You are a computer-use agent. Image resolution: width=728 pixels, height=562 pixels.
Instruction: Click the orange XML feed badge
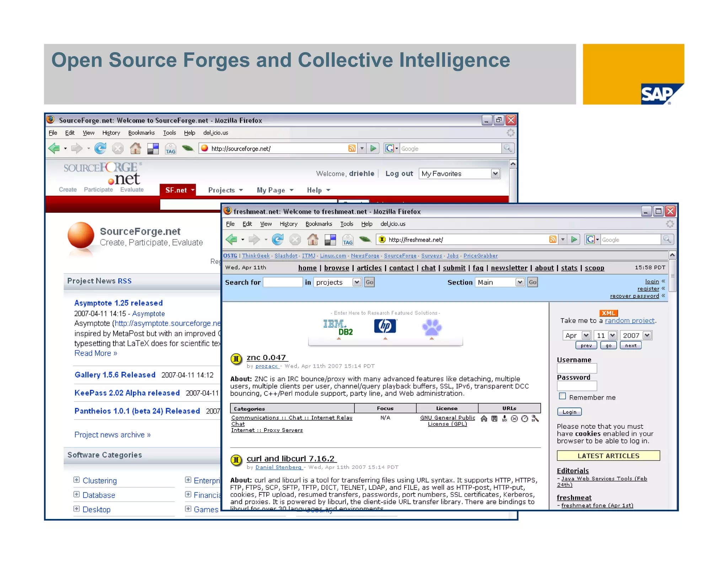point(608,313)
